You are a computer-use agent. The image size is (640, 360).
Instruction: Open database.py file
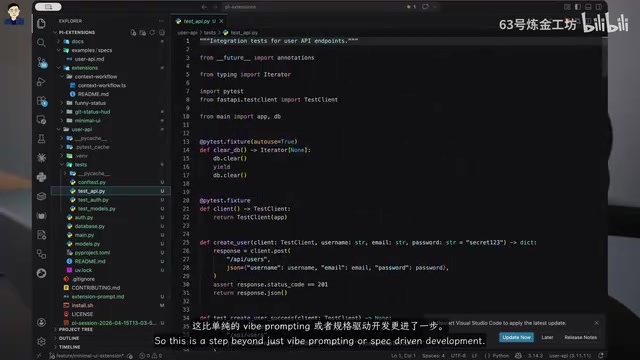(110, 226)
